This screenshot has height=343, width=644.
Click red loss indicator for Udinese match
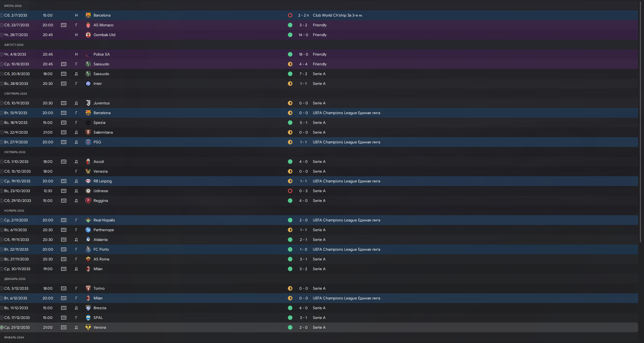pyautogui.click(x=290, y=191)
